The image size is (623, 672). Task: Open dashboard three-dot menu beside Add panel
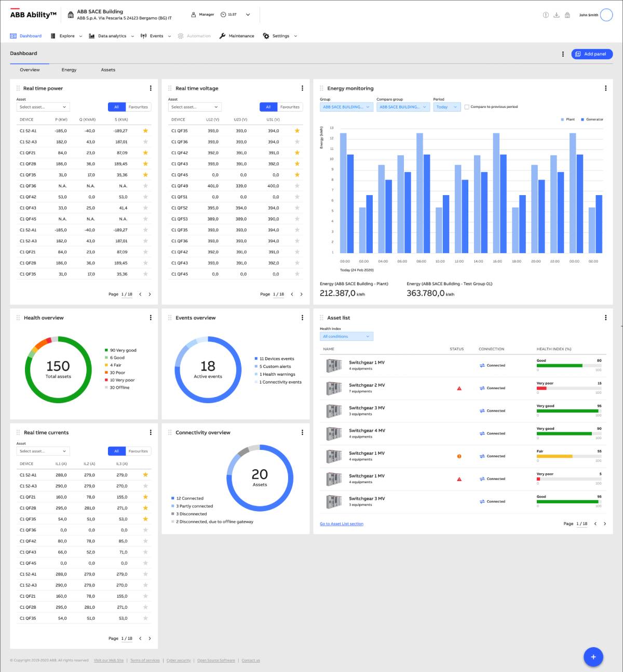pyautogui.click(x=563, y=54)
